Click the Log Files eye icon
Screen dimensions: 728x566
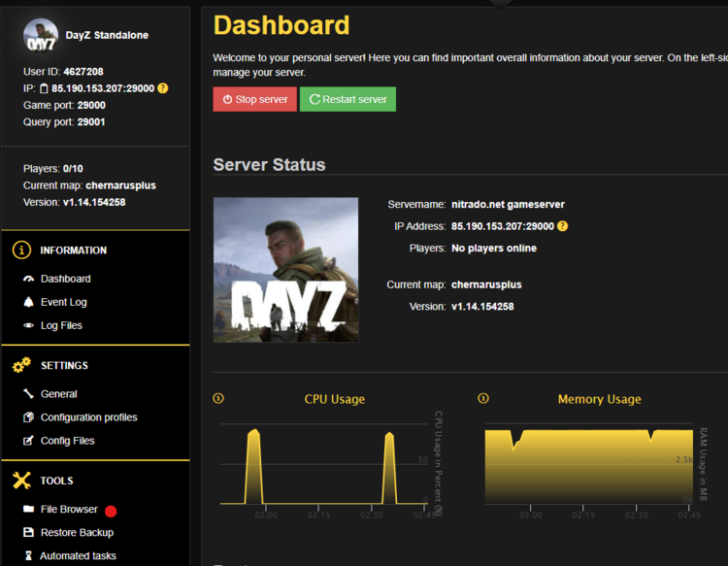click(29, 325)
